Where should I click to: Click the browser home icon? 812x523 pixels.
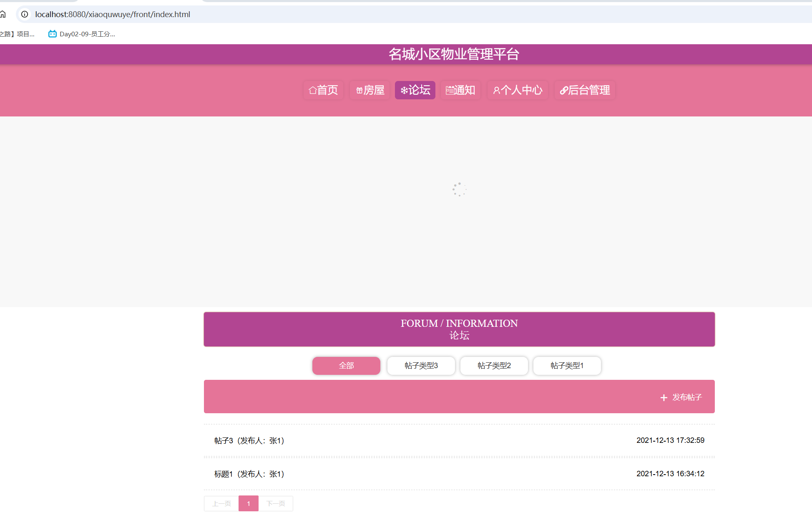tap(3, 14)
